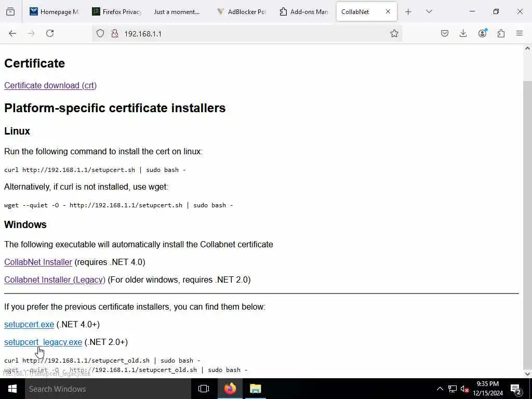The image size is (532, 399).
Task: Click the scrollbar up arrow
Action: [x=527, y=48]
